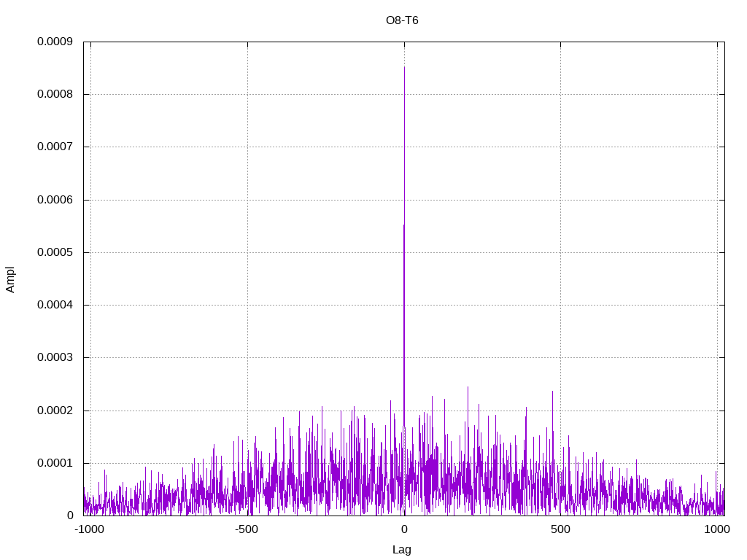Click the 0.0004 y-axis tick label
747x560 pixels.
point(55,305)
